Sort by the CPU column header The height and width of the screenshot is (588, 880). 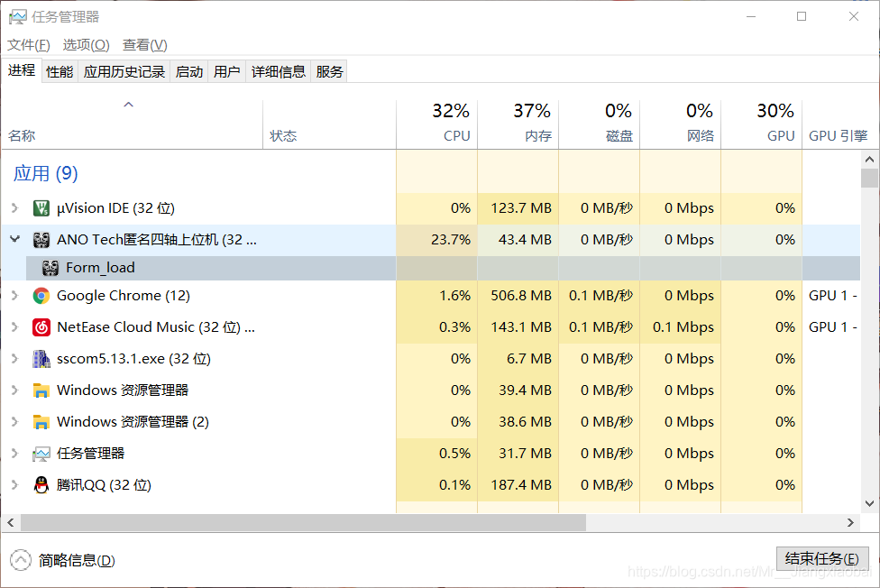(437, 124)
